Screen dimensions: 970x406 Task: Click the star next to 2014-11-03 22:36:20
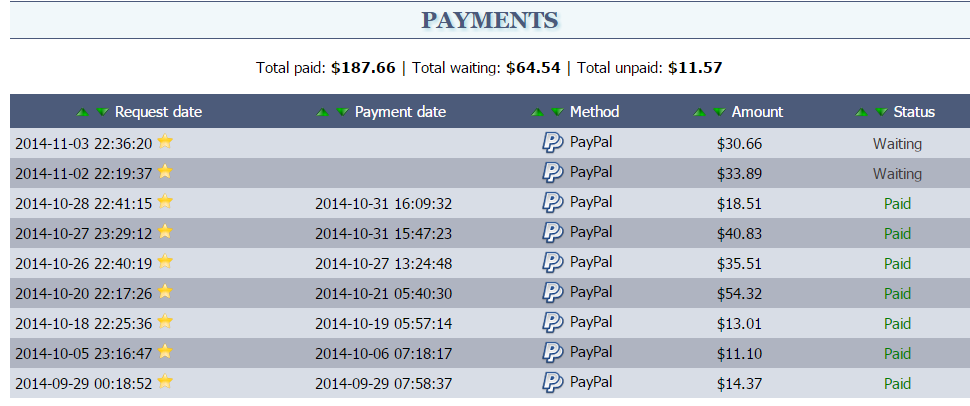click(x=165, y=142)
